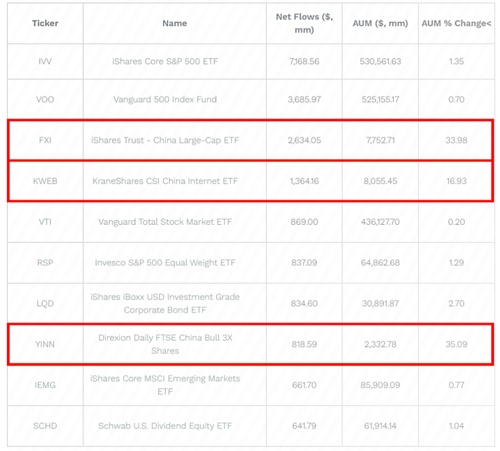
Task: Click the IEMG ticker cell
Action: tap(45, 385)
